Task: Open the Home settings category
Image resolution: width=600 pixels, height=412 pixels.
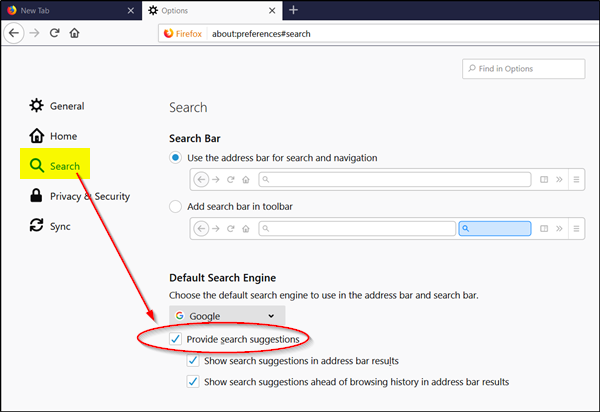Action: 62,136
